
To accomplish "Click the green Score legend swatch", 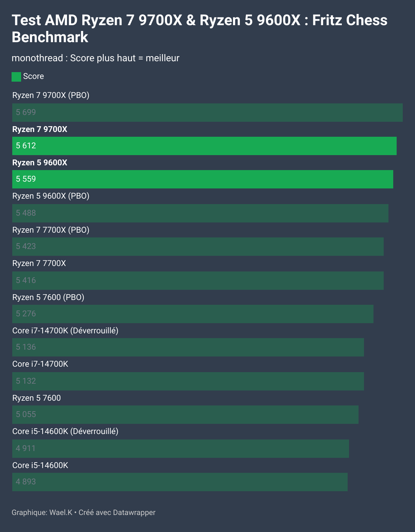I will 16,77.
